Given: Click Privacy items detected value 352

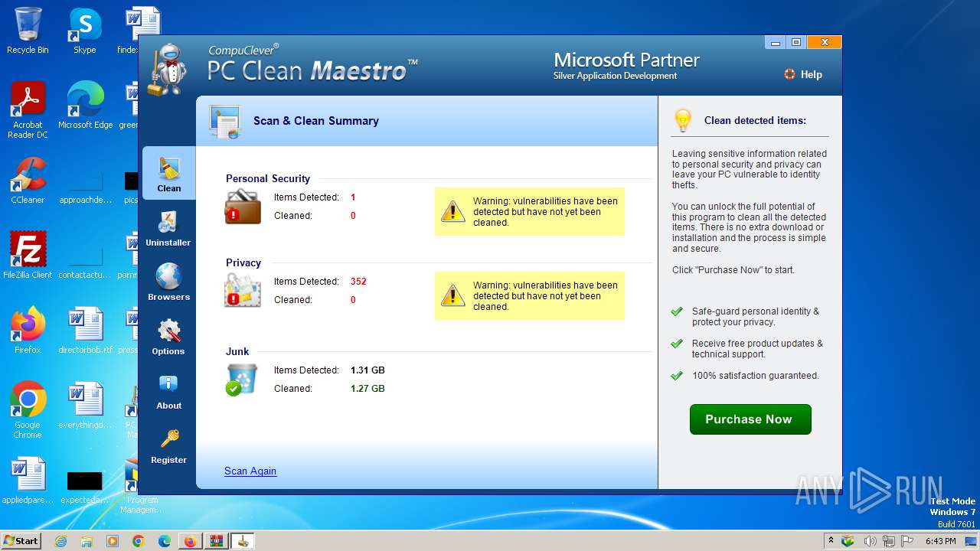Looking at the screenshot, I should tap(358, 282).
